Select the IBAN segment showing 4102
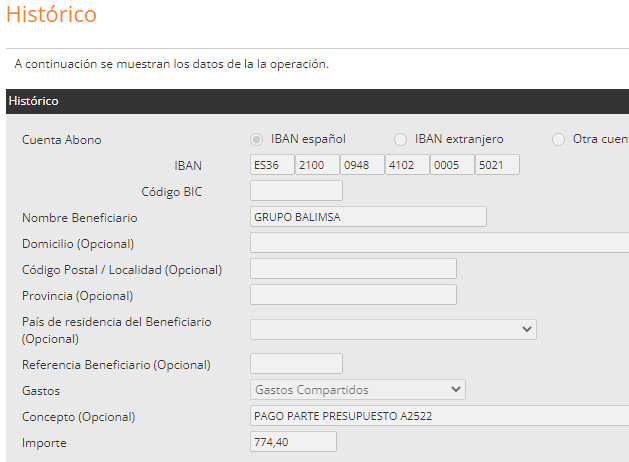 [x=407, y=165]
